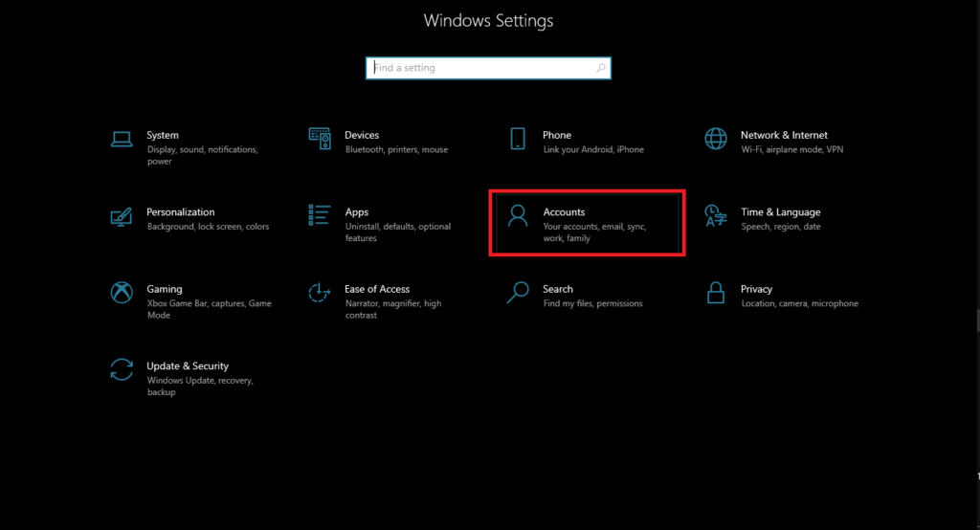Click the Apps list icon
Viewport: 980px width, 530px height.
point(320,215)
